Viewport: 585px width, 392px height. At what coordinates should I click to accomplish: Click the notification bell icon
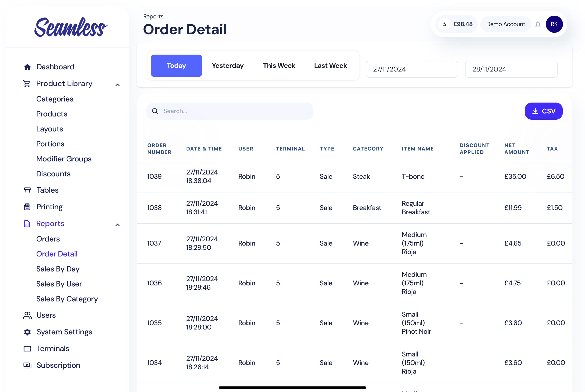(537, 24)
